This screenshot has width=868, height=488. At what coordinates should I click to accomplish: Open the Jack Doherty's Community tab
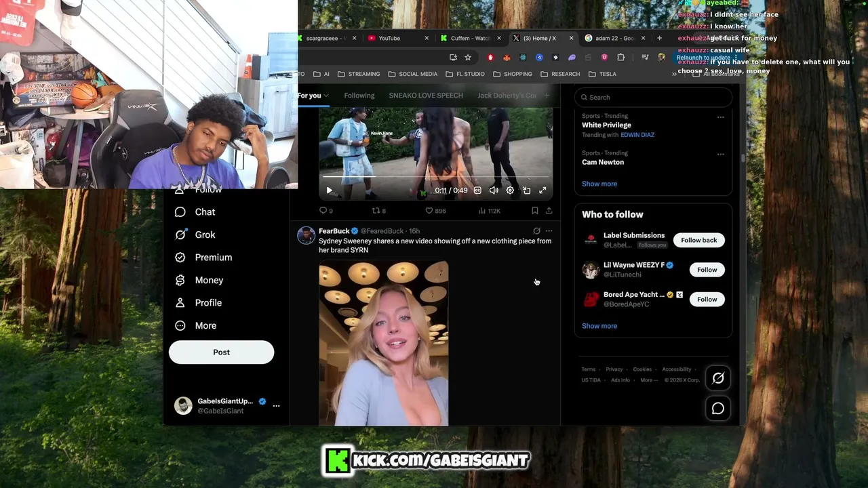[507, 96]
